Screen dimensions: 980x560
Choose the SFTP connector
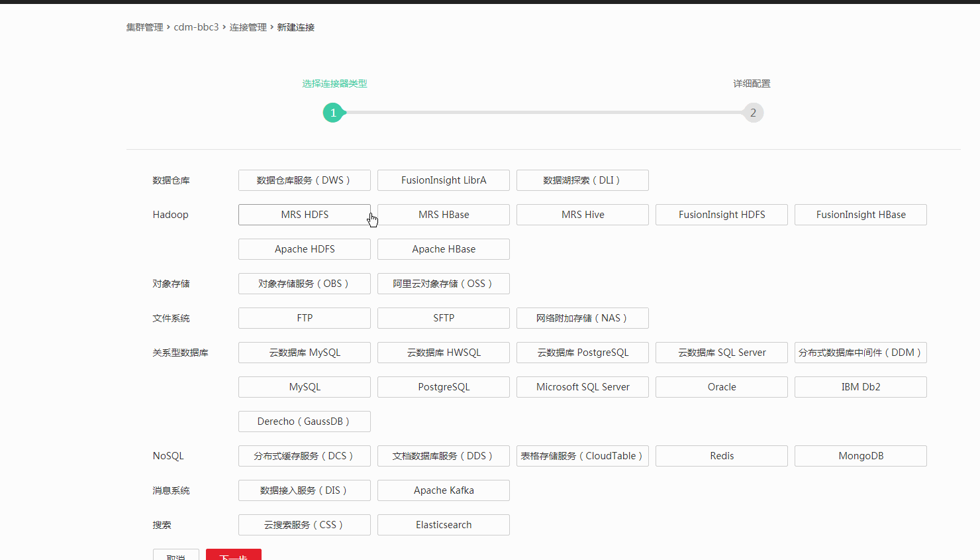point(444,318)
